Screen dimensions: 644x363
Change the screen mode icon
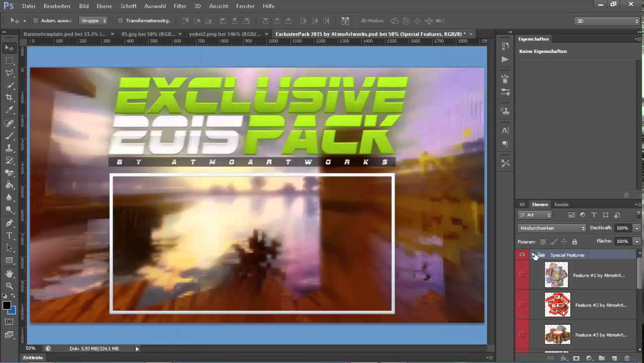point(10,334)
